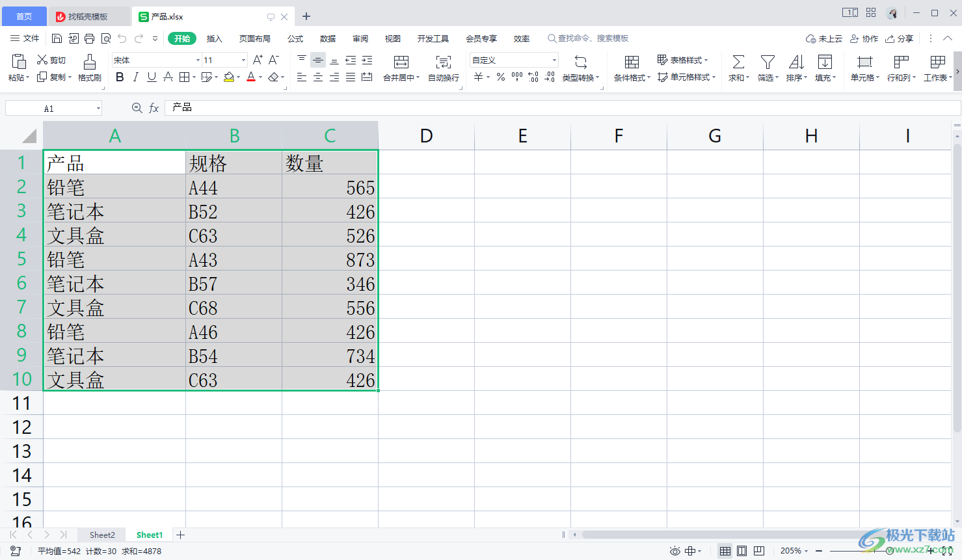
Task: Expand the Name Box dropdown arrow
Action: tap(98, 108)
